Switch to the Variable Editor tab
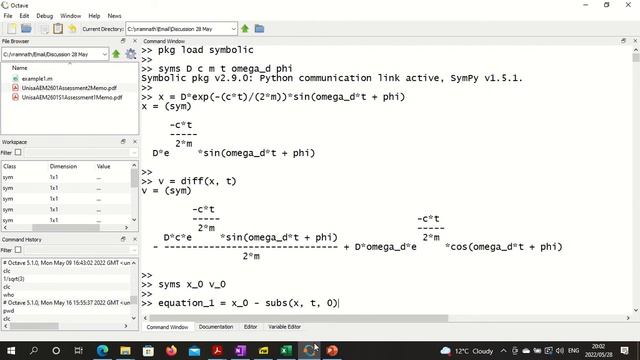 click(x=284, y=327)
